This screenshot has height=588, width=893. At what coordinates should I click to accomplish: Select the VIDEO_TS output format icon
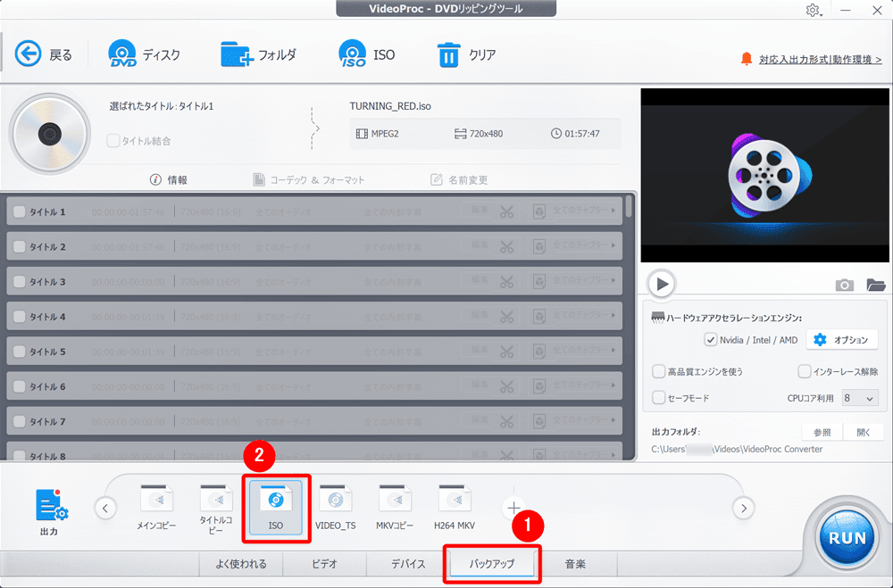point(335,501)
